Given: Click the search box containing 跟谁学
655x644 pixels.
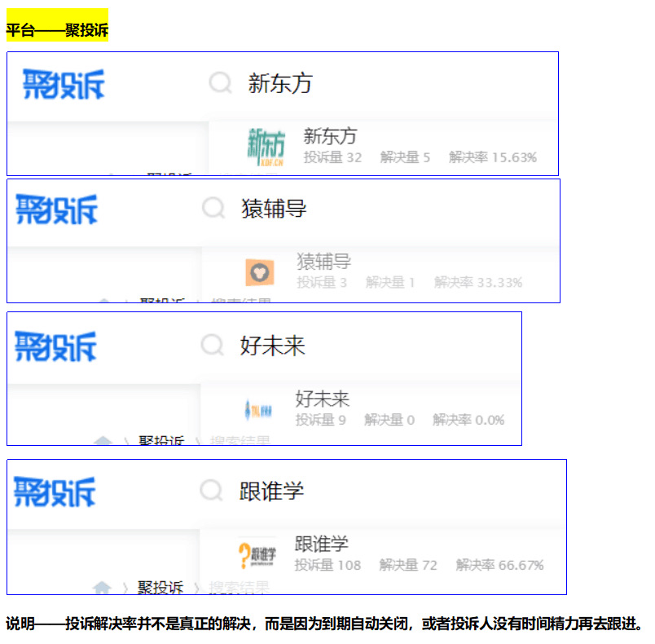Looking at the screenshot, I should [x=271, y=490].
